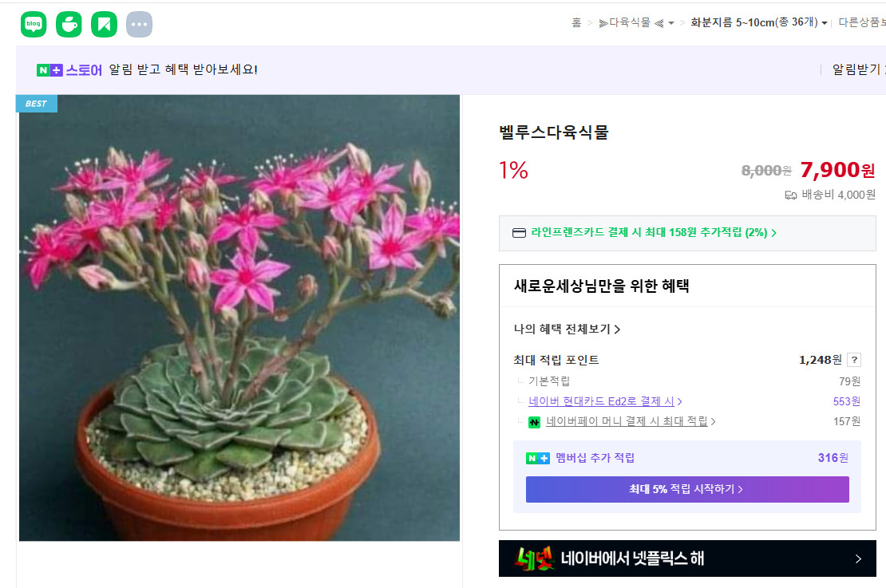The width and height of the screenshot is (886, 588).
Task: Open the 화분지름 5~10cm dropdown
Action: [759, 22]
